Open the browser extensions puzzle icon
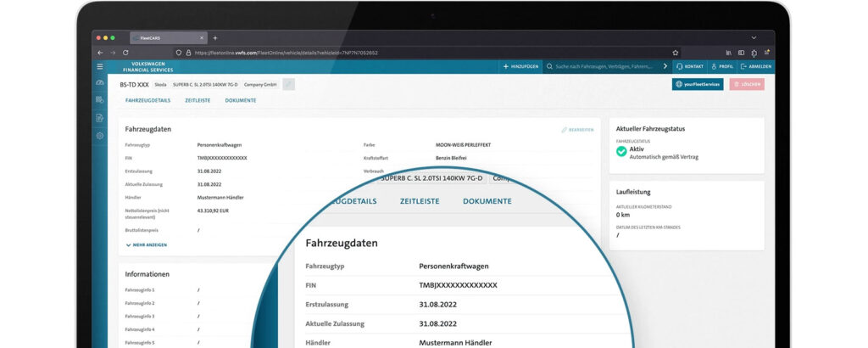Image resolution: width=868 pixels, height=348 pixels. pyautogui.click(x=754, y=53)
